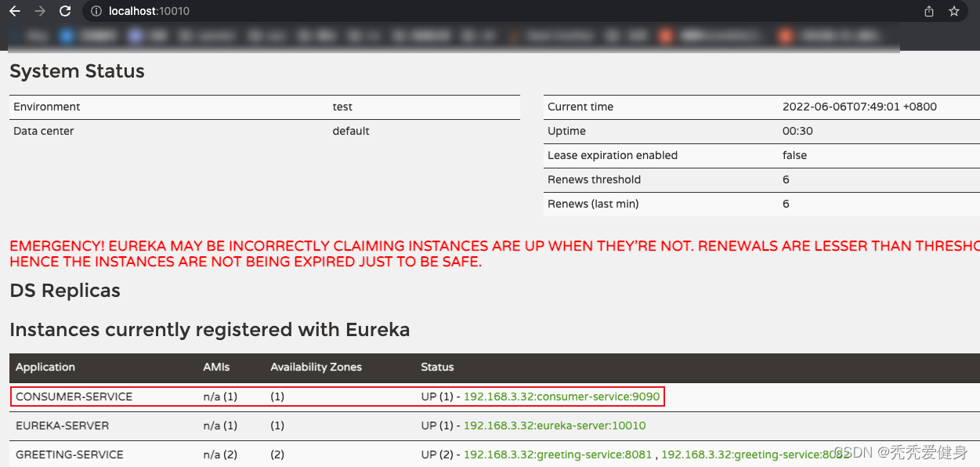Select the data center value 'default'
The height and width of the screenshot is (467, 980).
coord(351,131)
